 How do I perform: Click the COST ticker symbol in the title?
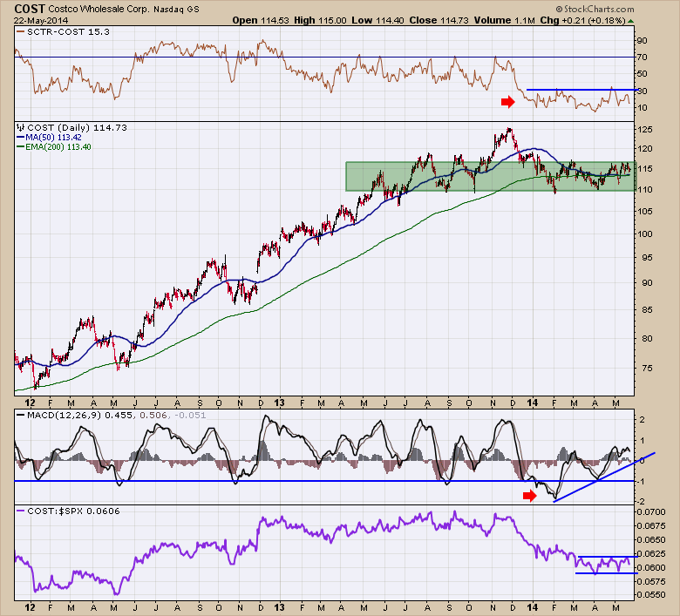[x=30, y=9]
